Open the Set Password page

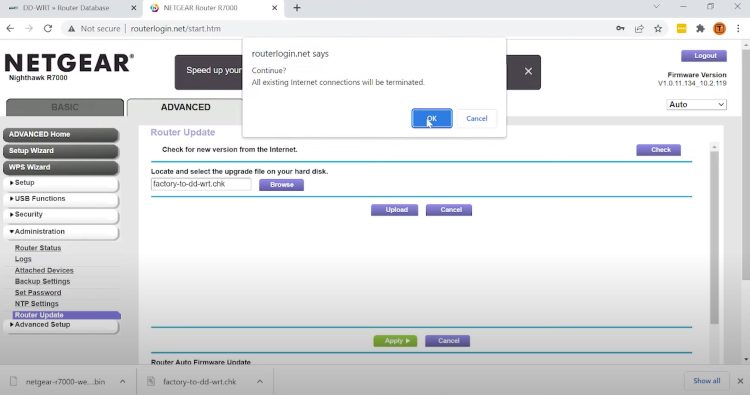click(x=38, y=292)
